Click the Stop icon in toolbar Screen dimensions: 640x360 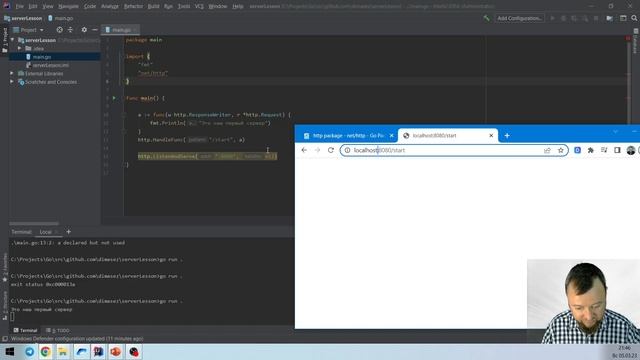[x=596, y=18]
